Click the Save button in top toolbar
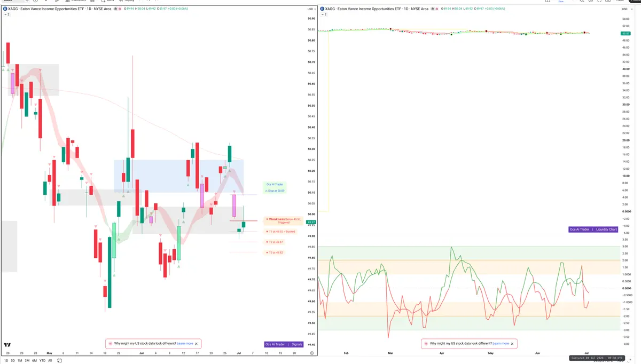 pyautogui.click(x=560, y=1)
